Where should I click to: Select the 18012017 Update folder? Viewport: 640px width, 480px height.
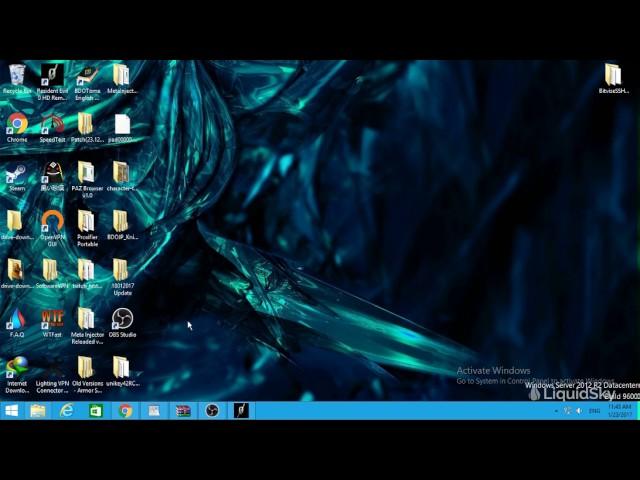[x=122, y=278]
